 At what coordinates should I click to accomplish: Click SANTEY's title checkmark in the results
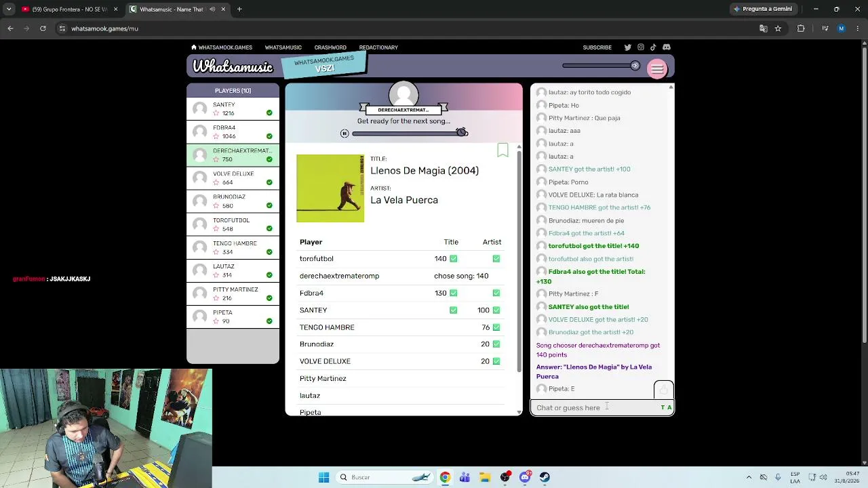click(454, 310)
